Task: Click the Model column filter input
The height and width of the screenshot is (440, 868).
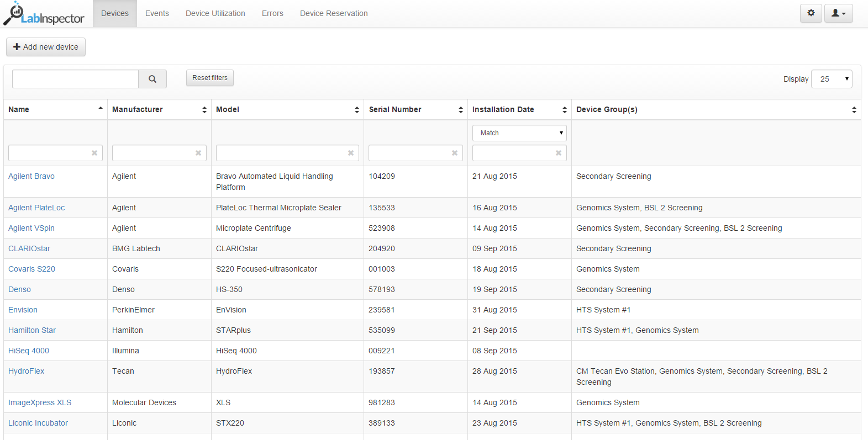Action: [287, 153]
